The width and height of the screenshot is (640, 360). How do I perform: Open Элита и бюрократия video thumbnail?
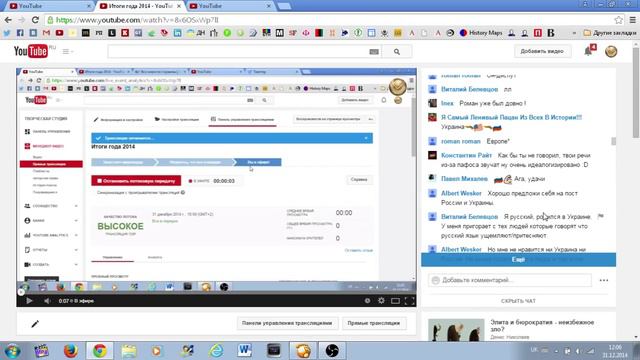(456, 330)
